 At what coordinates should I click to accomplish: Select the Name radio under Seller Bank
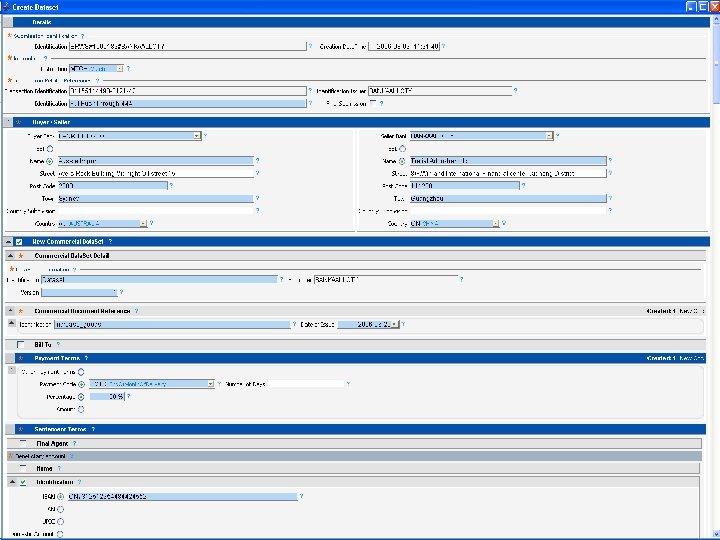pos(402,161)
